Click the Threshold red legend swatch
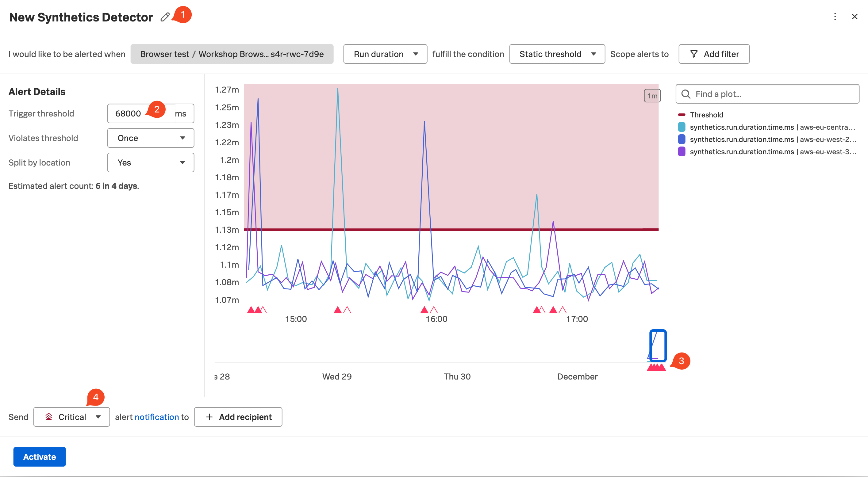Image resolution: width=868 pixels, height=477 pixels. (x=681, y=115)
